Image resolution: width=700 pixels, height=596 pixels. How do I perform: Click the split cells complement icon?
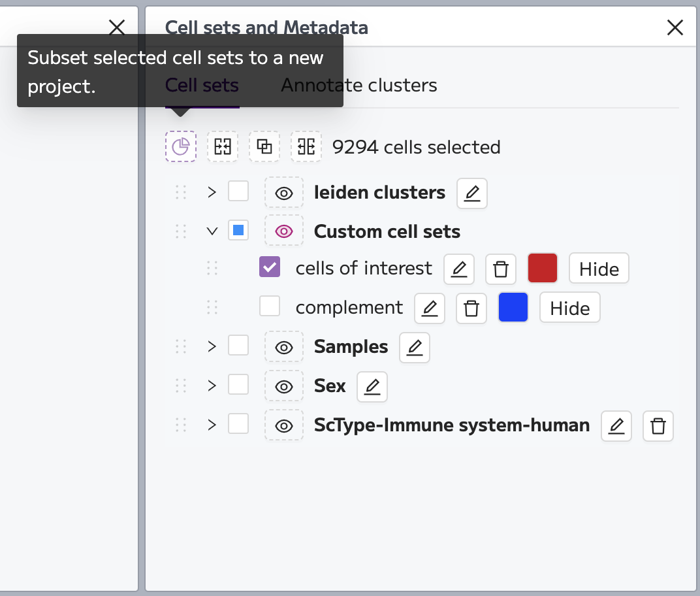click(306, 146)
